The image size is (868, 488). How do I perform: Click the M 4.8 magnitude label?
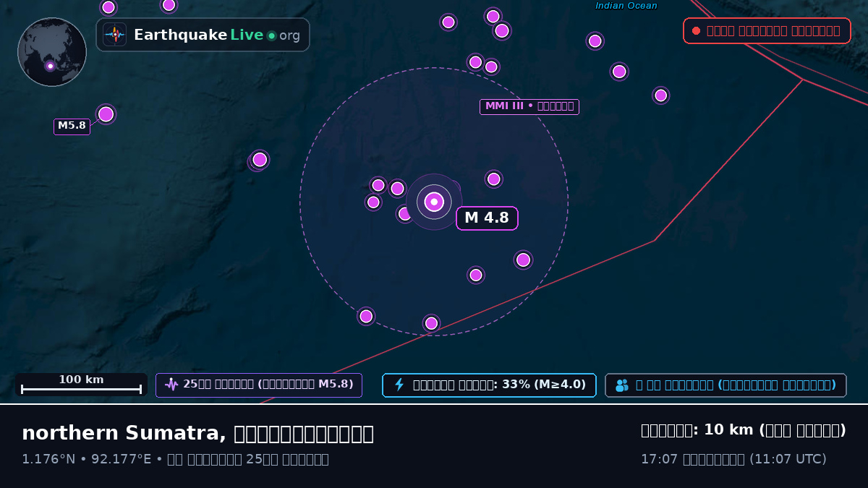click(487, 218)
